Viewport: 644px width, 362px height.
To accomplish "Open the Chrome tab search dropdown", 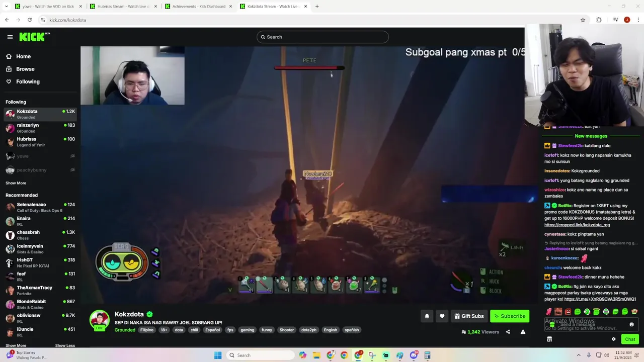I will point(6,7).
